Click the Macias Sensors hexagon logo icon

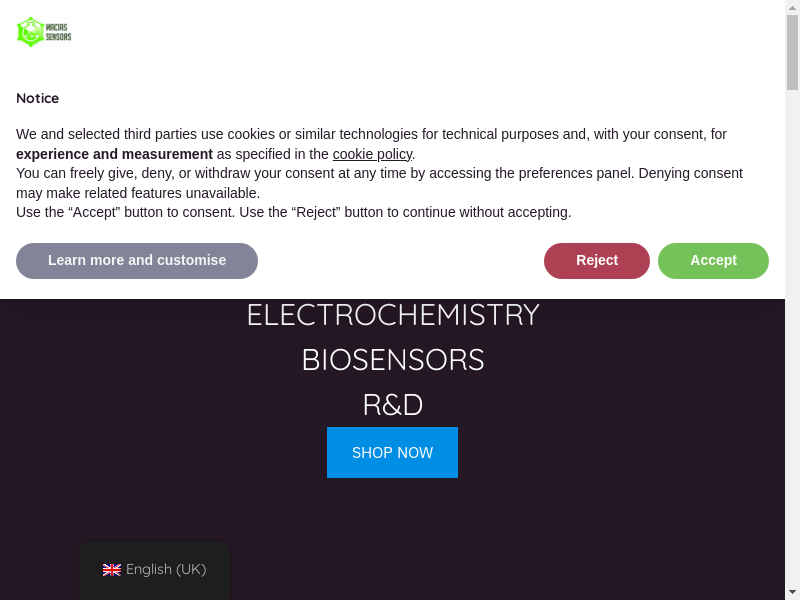[x=31, y=32]
